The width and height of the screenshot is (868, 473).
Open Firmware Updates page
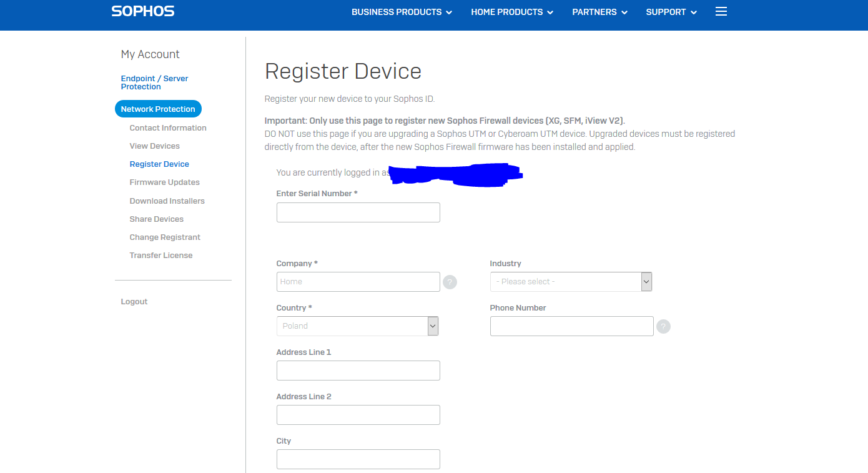click(x=164, y=182)
